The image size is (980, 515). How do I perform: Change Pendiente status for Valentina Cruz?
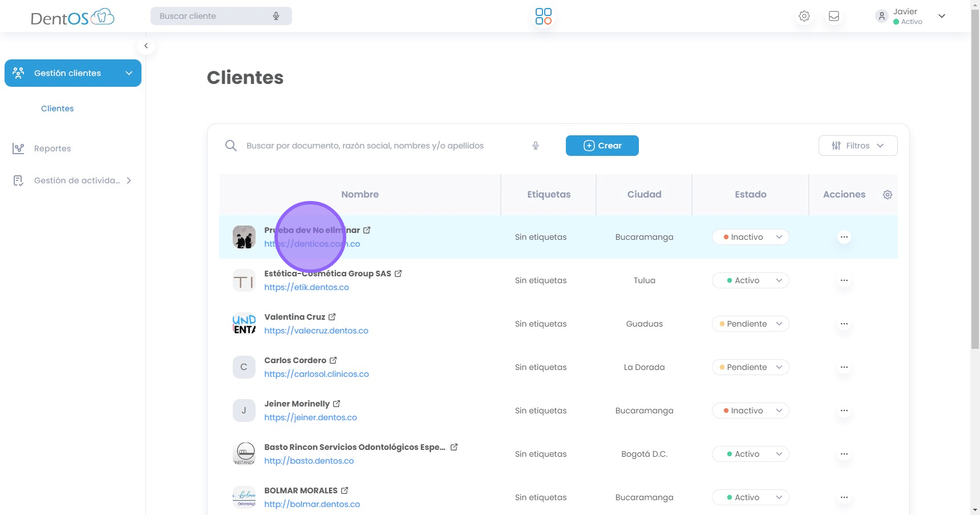tap(750, 324)
